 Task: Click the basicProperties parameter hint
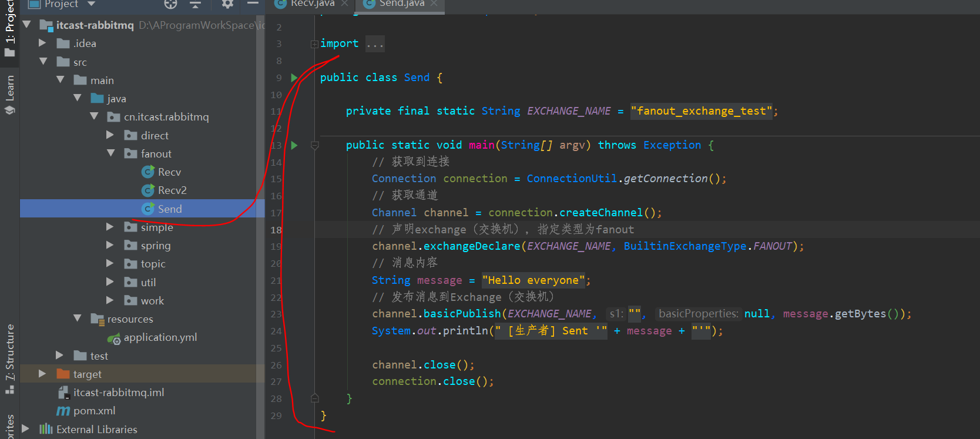[698, 314]
